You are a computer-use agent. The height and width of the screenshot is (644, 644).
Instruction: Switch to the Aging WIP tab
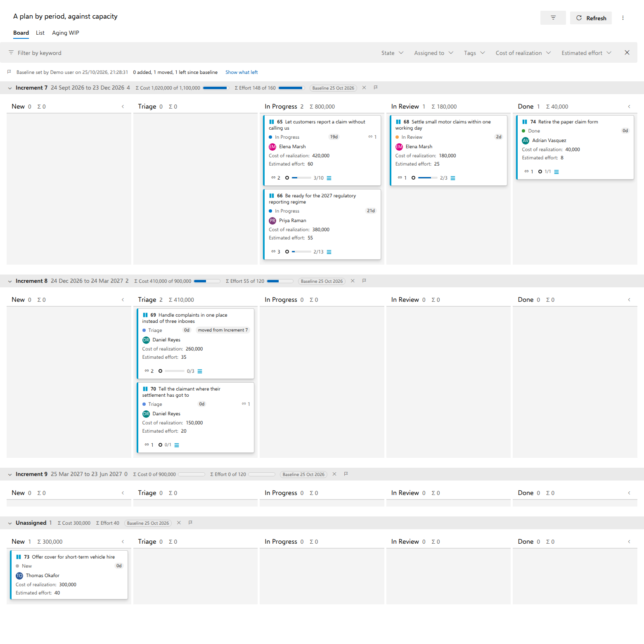[x=66, y=33]
